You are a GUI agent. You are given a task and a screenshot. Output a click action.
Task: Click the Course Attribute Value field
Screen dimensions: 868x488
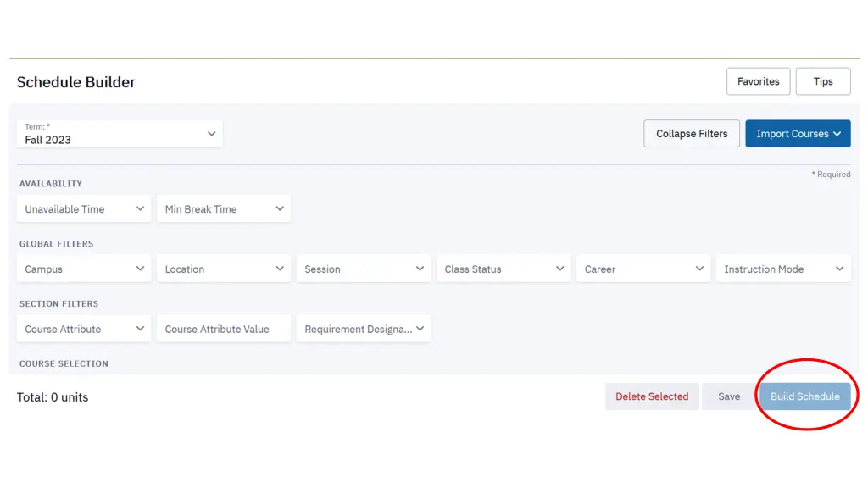tap(224, 329)
